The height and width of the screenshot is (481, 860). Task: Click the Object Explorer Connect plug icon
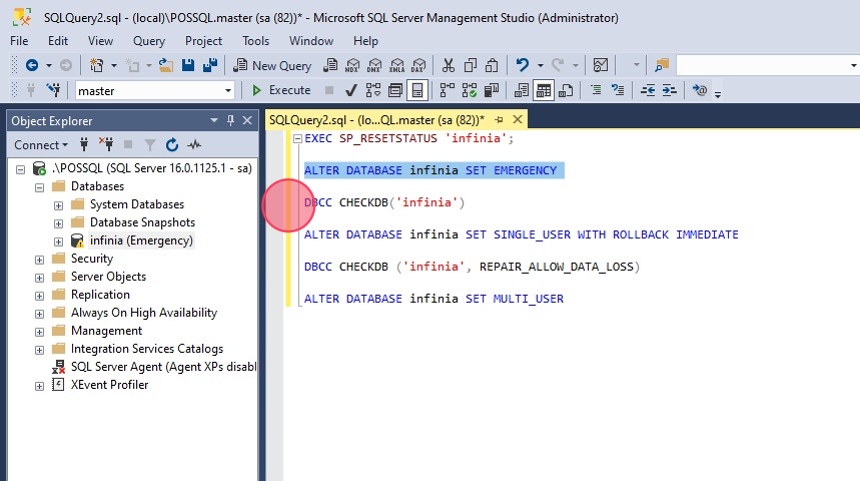pos(84,145)
